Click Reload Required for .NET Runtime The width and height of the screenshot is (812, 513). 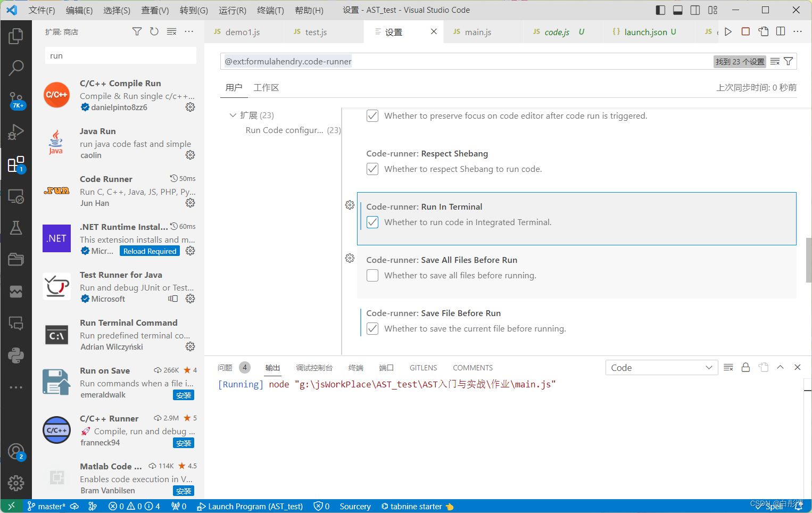(150, 251)
